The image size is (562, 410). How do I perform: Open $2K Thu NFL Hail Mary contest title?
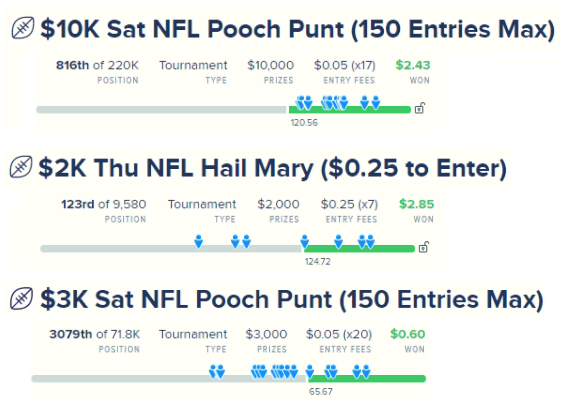point(272,168)
